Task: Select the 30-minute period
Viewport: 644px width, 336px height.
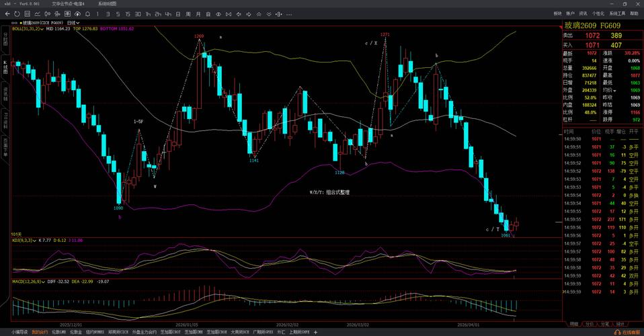Action: click(x=138, y=14)
